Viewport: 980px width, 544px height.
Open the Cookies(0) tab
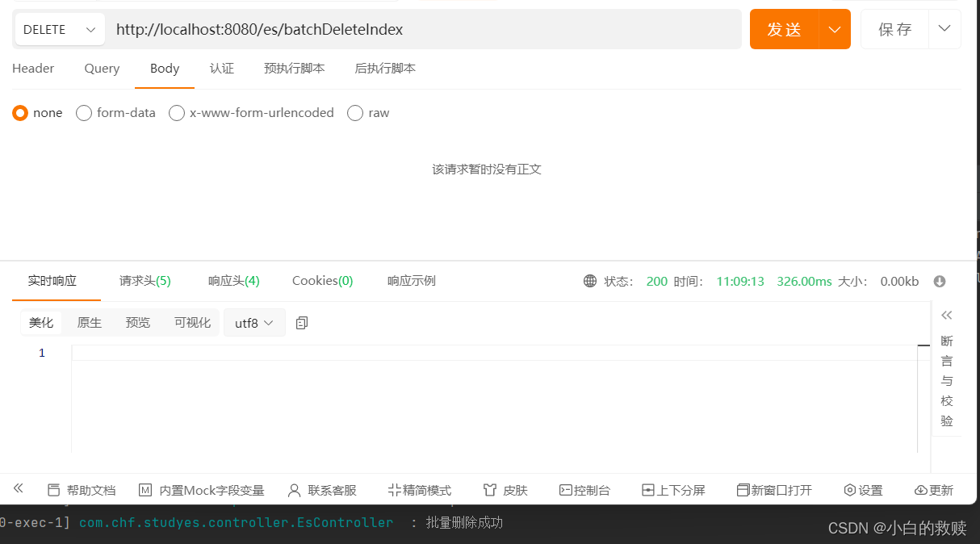pos(323,281)
